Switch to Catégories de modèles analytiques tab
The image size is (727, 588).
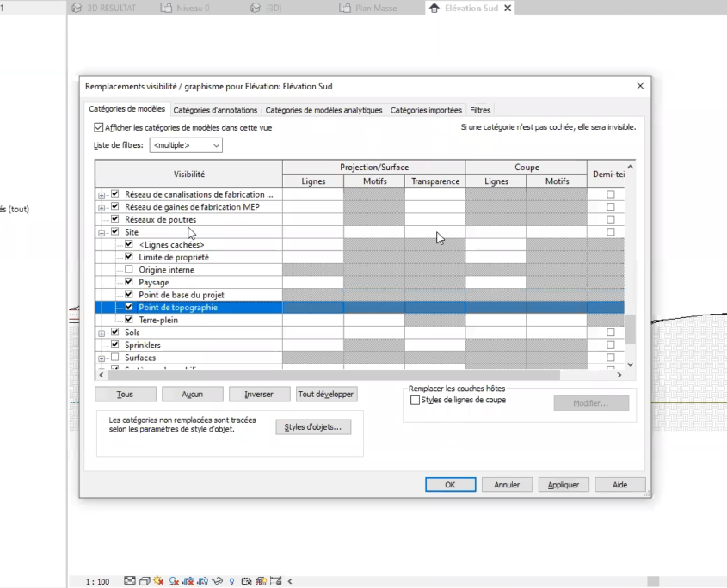click(323, 110)
